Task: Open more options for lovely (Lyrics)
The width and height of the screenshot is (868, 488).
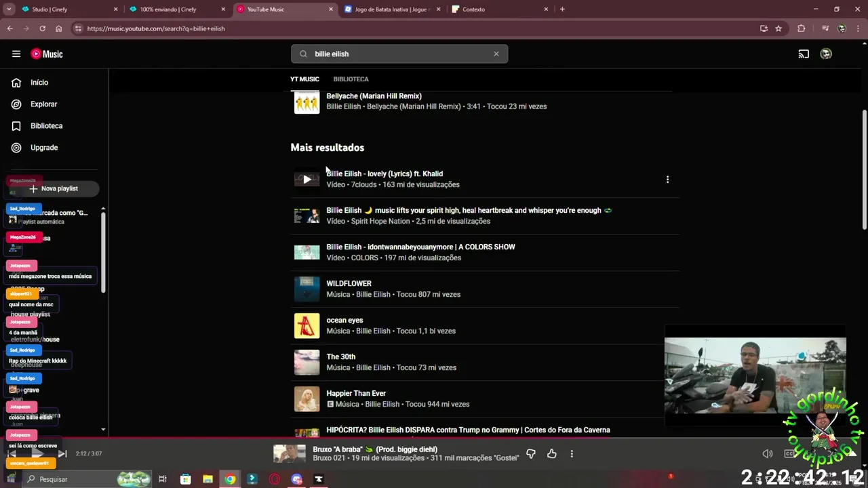Action: click(667, 180)
